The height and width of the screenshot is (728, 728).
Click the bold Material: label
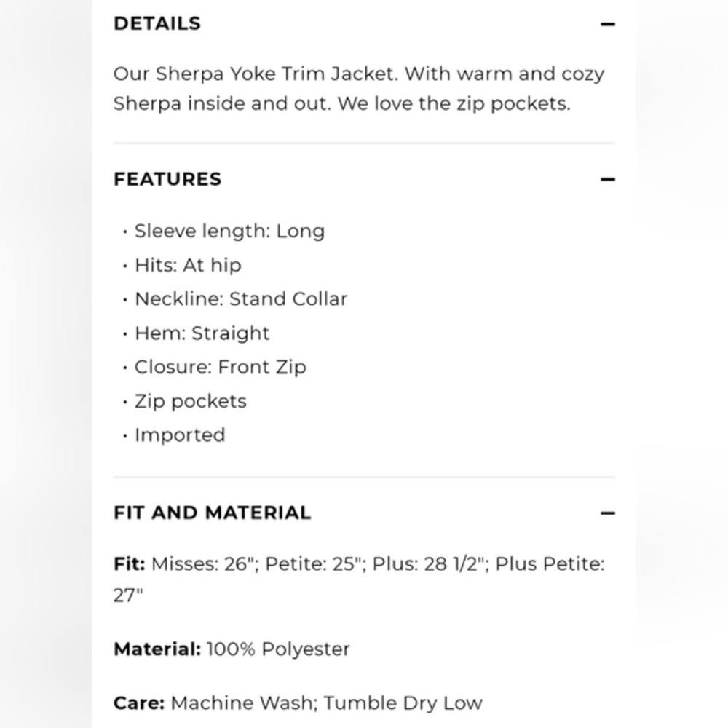(x=157, y=649)
